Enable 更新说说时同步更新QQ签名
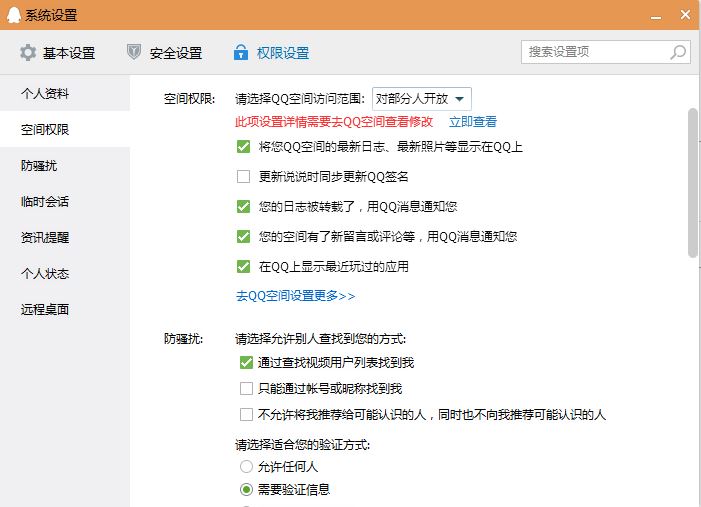The image size is (701, 507). coord(243,177)
